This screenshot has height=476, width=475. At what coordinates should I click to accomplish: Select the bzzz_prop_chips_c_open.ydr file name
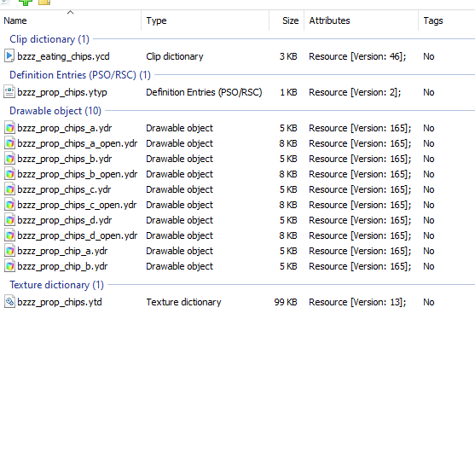tap(77, 205)
